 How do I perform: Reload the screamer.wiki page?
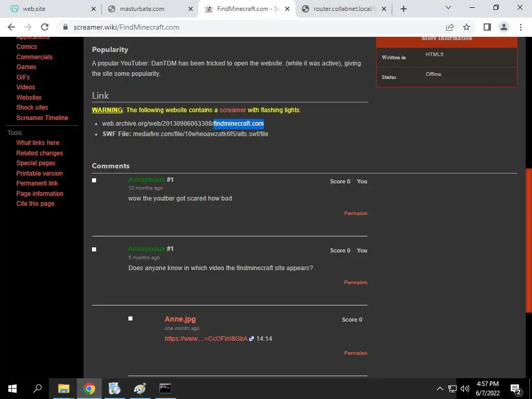coord(45,27)
